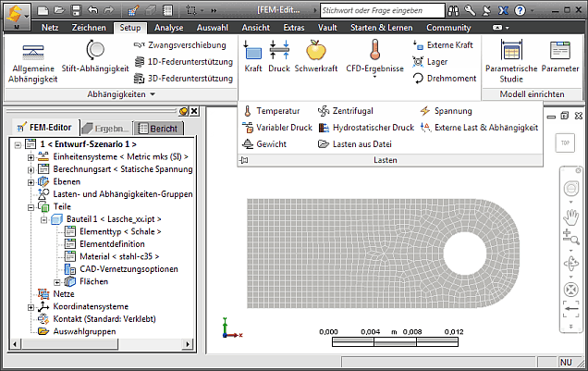Apply a Druck load

(x=278, y=56)
